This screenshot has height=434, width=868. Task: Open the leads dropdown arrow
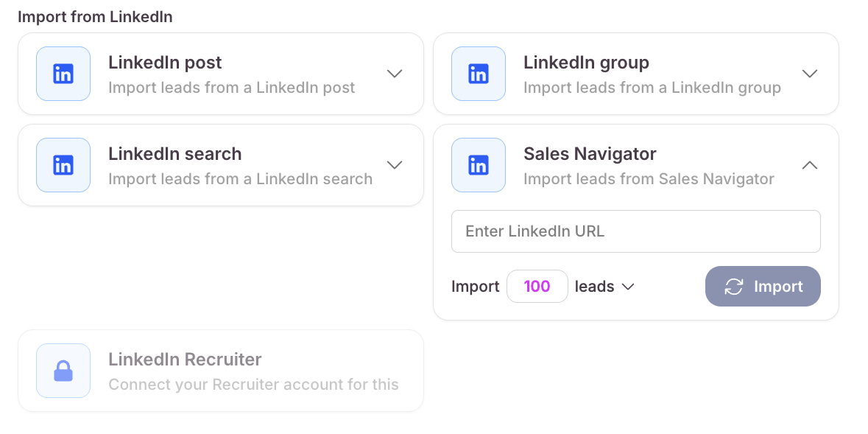pyautogui.click(x=628, y=287)
